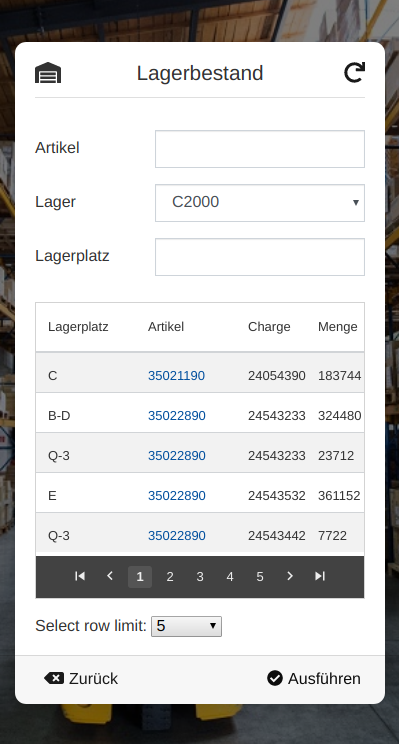The height and width of the screenshot is (744, 399).
Task: Switch to page 2 of table
Action: [x=170, y=577]
